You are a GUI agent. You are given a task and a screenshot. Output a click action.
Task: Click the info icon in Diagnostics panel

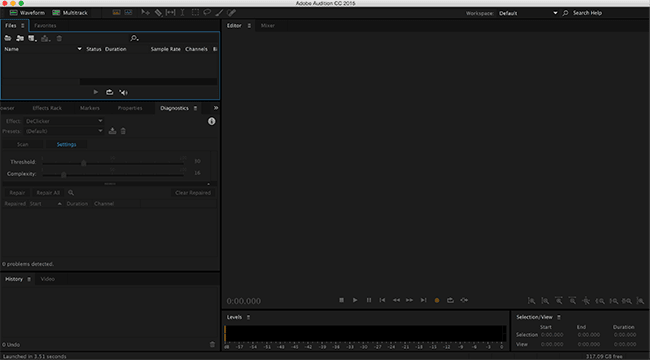click(211, 121)
